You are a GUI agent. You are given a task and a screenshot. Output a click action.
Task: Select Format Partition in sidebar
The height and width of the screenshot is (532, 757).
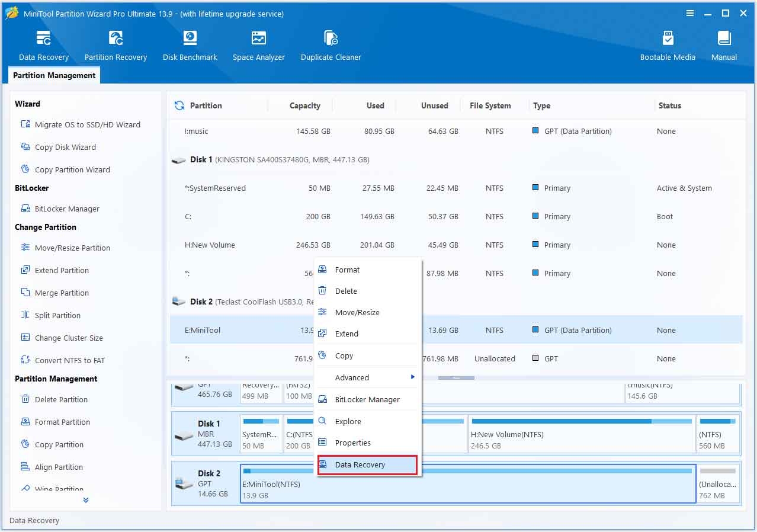pos(55,422)
